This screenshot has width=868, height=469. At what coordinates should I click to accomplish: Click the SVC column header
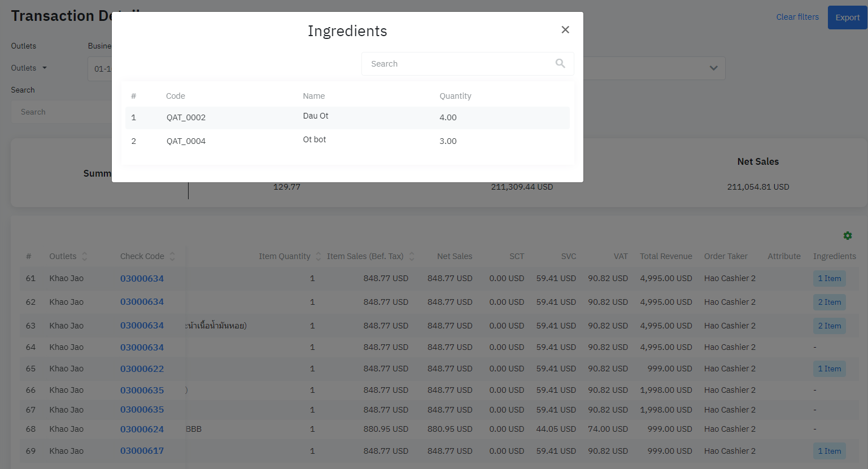(569, 256)
